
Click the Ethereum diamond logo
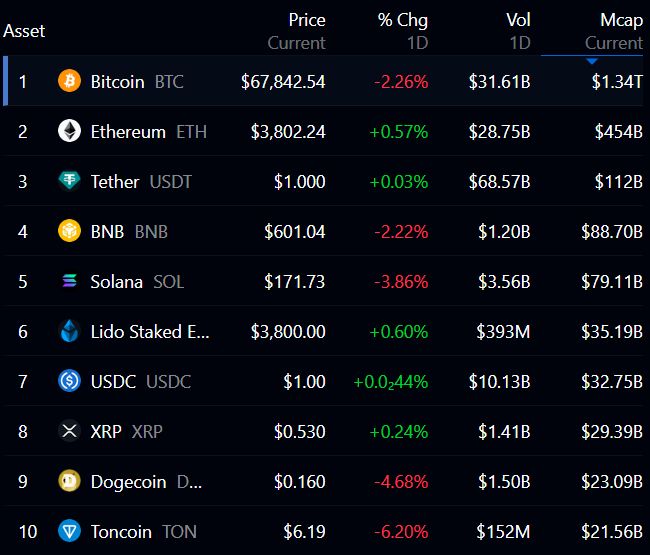[x=69, y=131]
